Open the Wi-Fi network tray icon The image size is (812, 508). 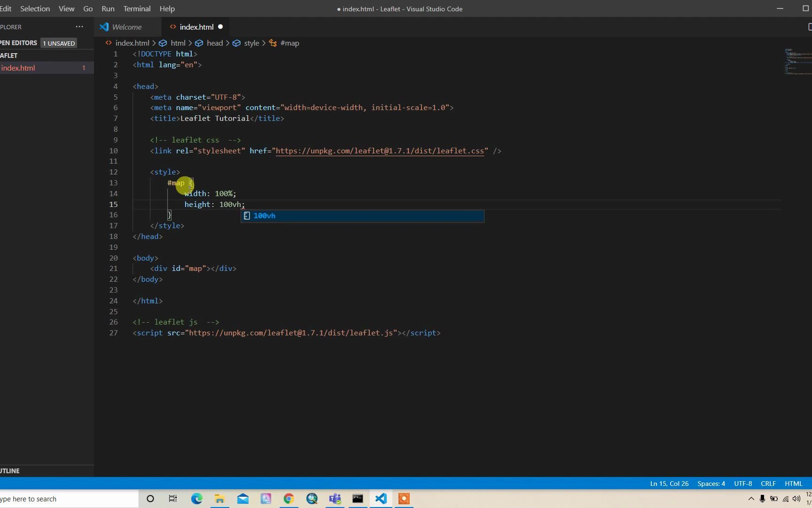(785, 499)
